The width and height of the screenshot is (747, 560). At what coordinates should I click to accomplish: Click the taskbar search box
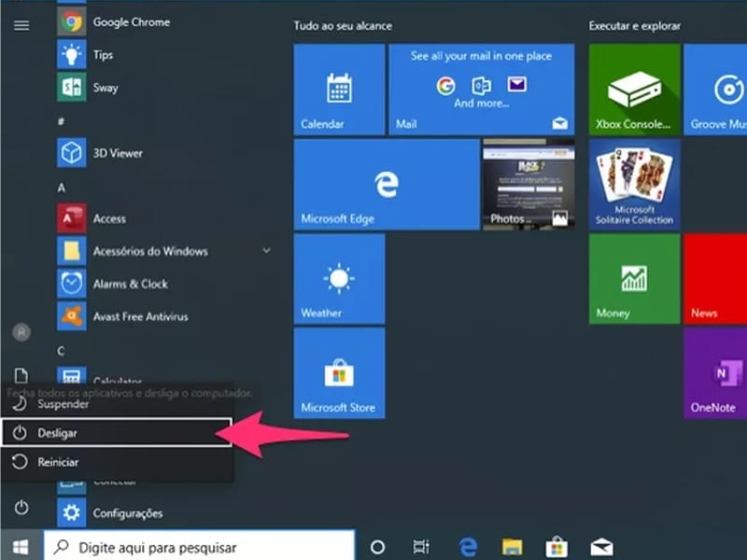coord(199,546)
